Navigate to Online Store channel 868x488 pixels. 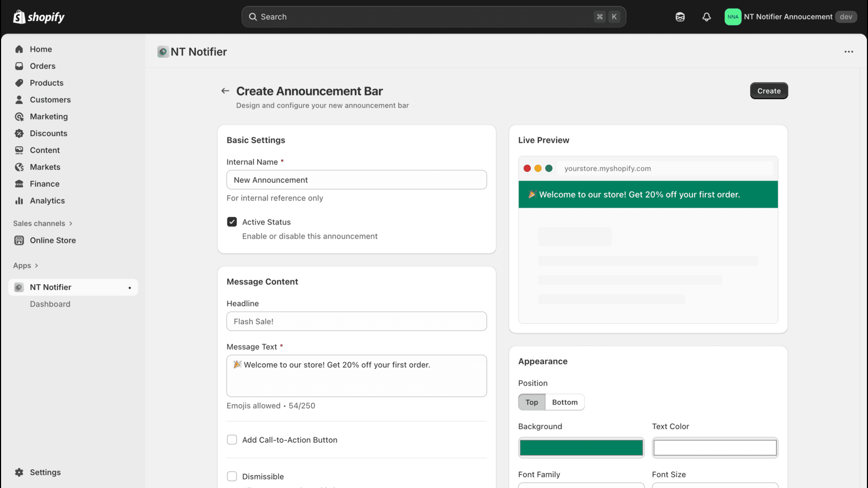coord(53,240)
